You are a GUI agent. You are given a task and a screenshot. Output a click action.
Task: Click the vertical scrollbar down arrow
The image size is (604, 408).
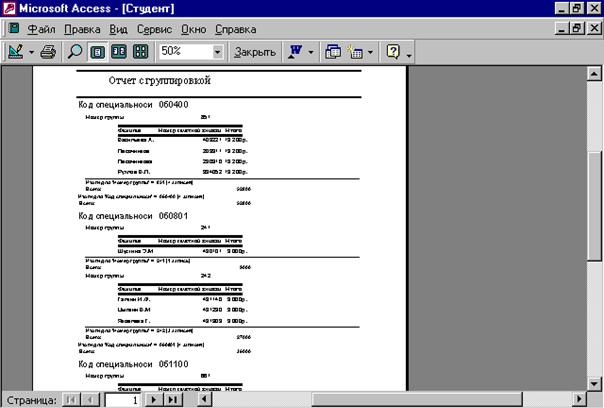coord(595,382)
